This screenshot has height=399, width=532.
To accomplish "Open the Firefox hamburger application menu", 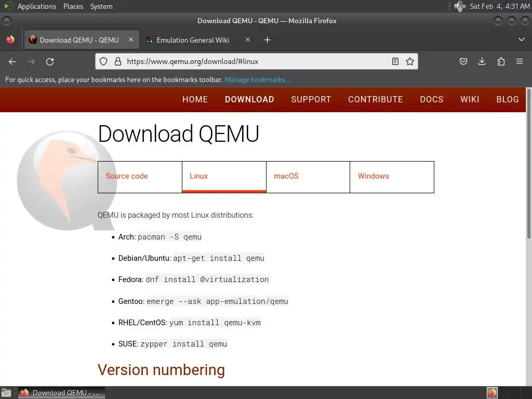I will (x=520, y=61).
